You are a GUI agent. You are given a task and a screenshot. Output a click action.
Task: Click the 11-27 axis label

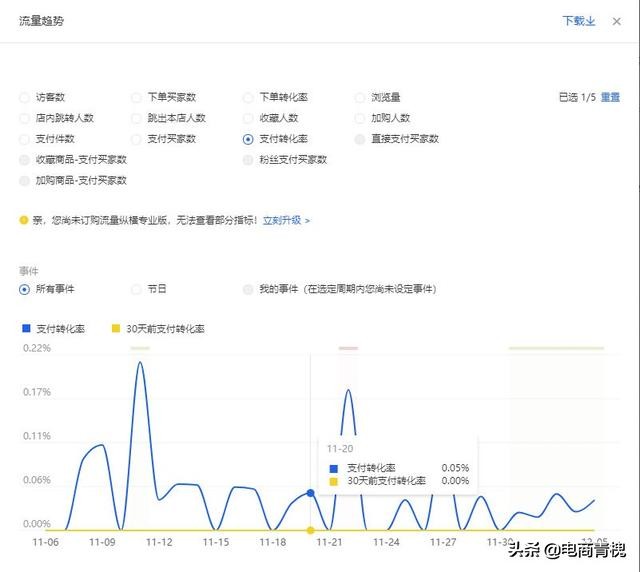[443, 542]
